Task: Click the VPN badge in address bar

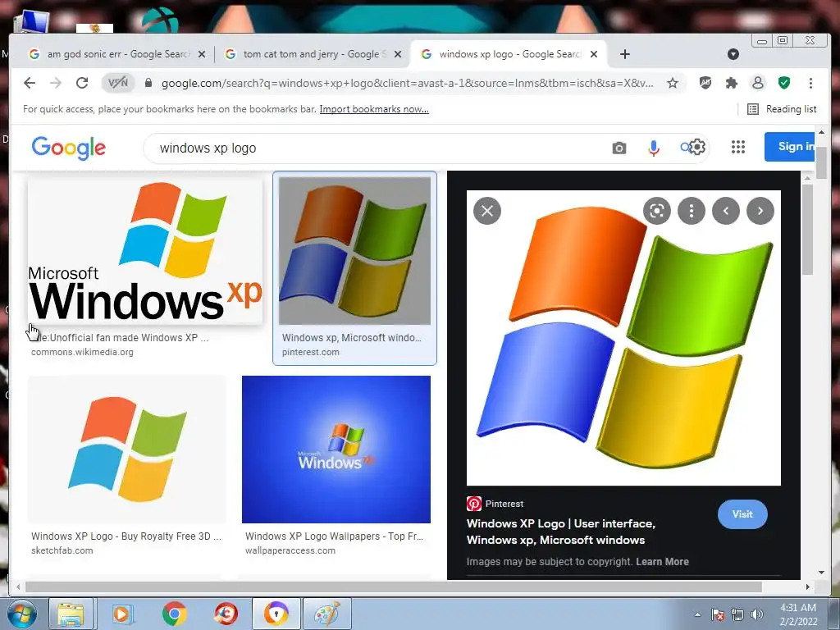Action: [118, 83]
